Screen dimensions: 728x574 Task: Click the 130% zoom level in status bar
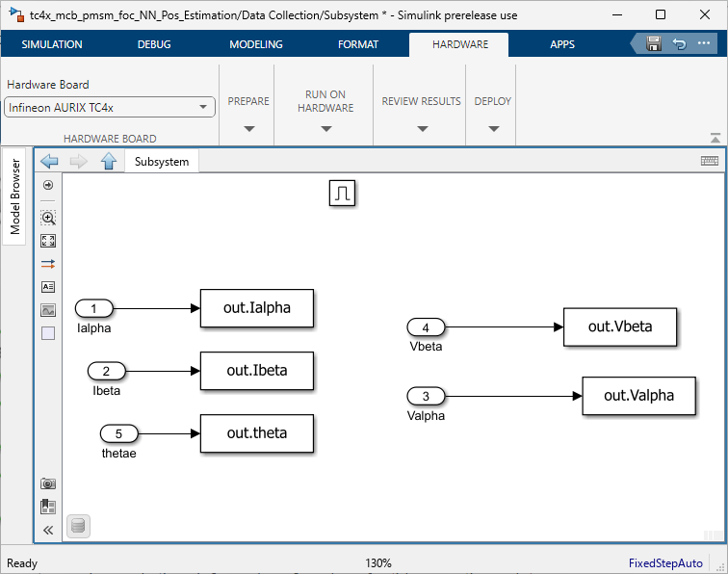(x=377, y=563)
